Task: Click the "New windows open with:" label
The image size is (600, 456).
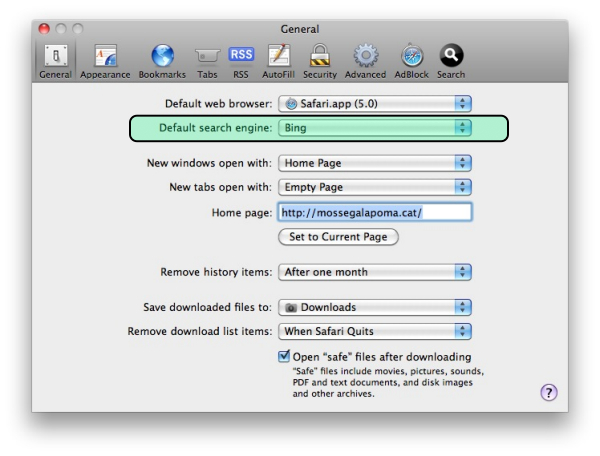Action: coord(209,163)
